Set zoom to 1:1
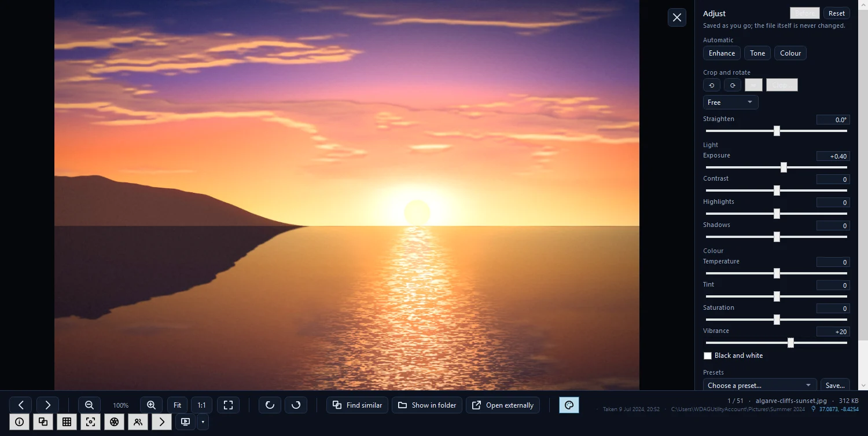Screen dimensions: 868x436 [201, 405]
